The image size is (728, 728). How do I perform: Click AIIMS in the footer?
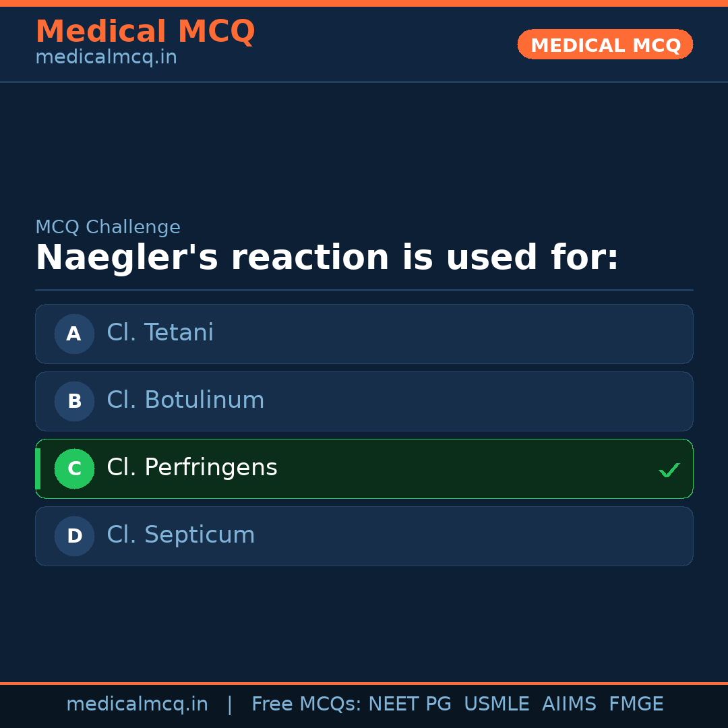tap(569, 704)
